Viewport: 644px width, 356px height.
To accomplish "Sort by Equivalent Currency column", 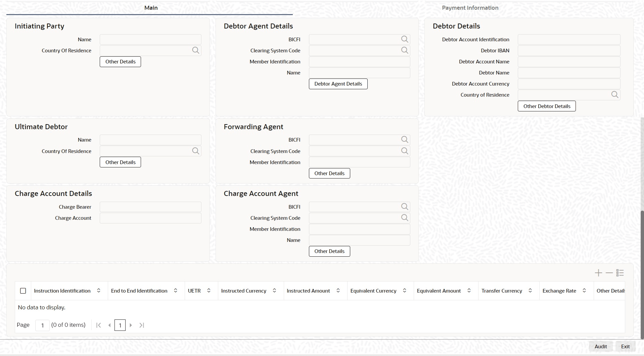I will pos(405,291).
